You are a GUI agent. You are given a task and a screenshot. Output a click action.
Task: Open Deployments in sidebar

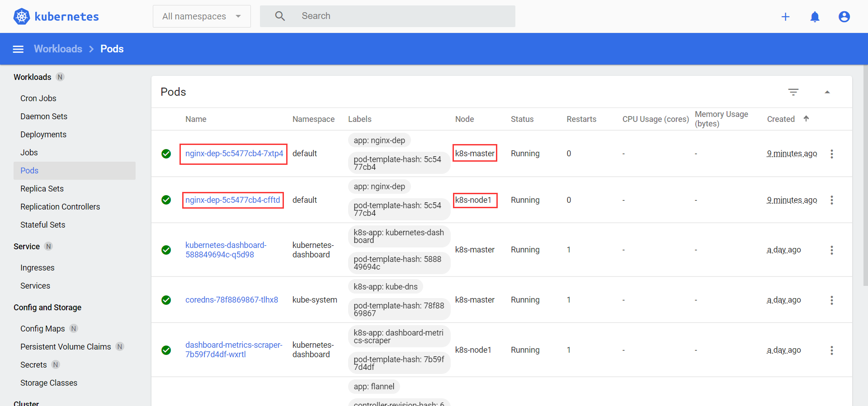43,135
